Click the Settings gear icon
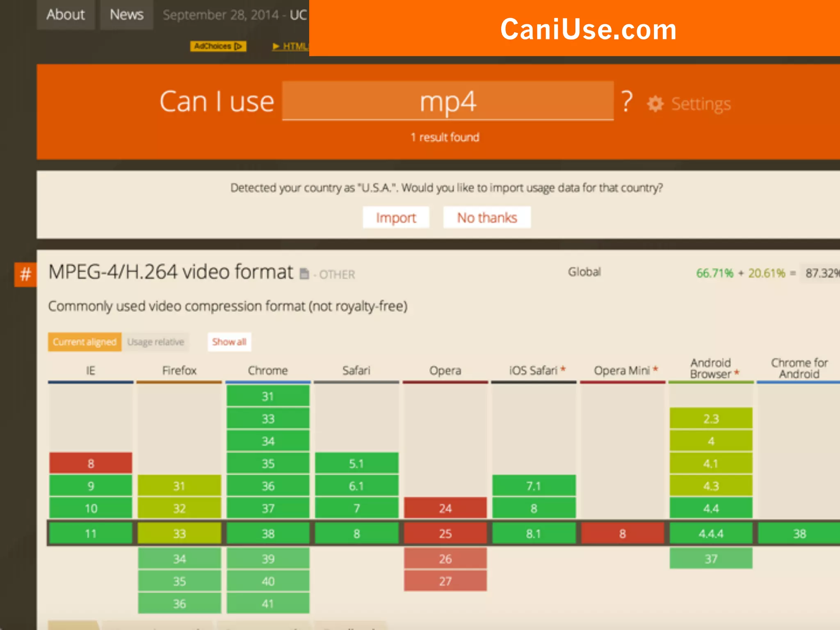Screen dimensions: 840x630 (655, 104)
